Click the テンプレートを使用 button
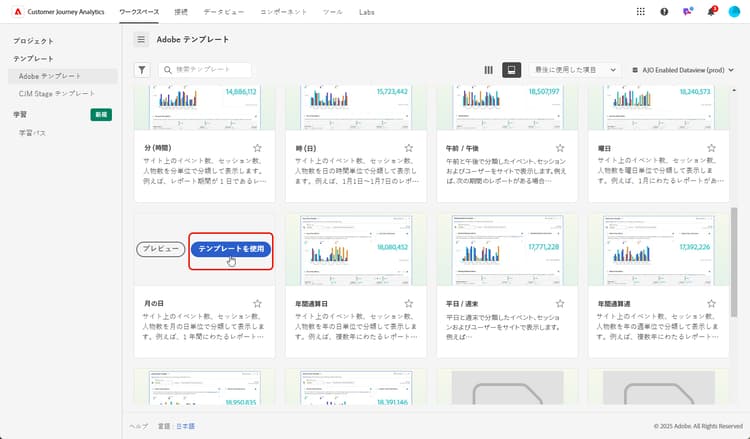The height and width of the screenshot is (439, 750). [x=231, y=249]
